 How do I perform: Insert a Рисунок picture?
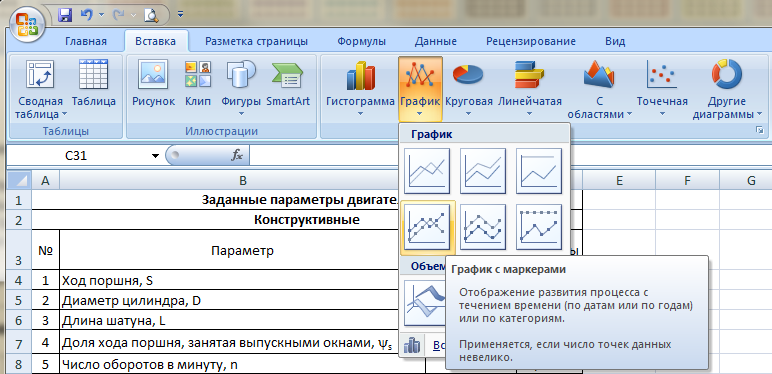154,84
